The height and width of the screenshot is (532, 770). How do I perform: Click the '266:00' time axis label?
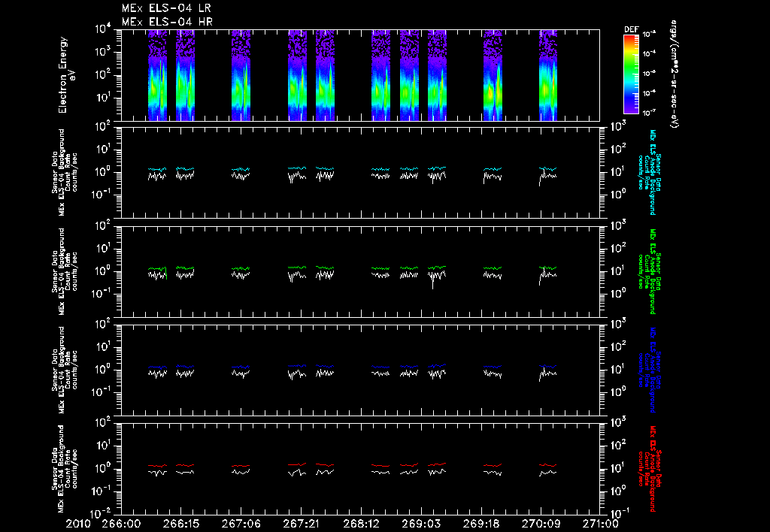point(121,524)
